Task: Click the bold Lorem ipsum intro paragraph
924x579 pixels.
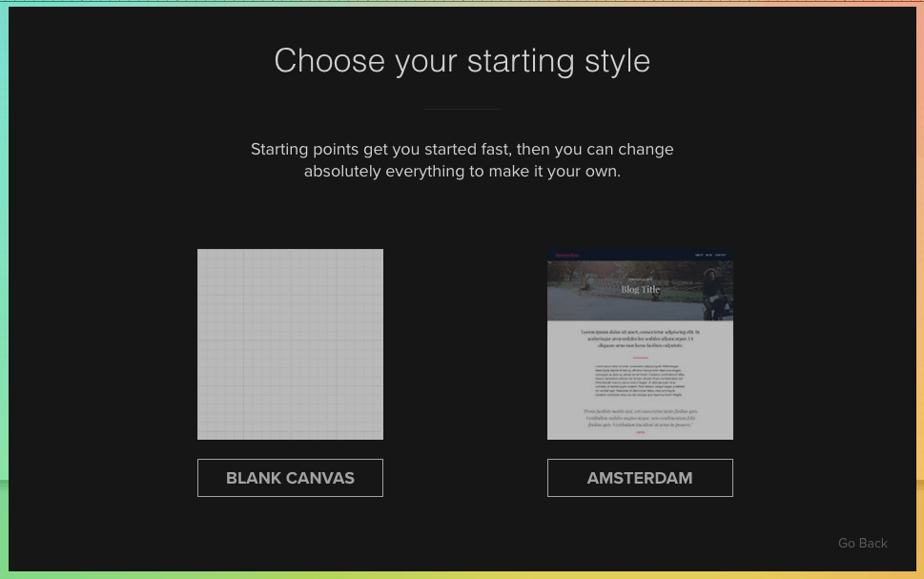Action: pyautogui.click(x=640, y=339)
